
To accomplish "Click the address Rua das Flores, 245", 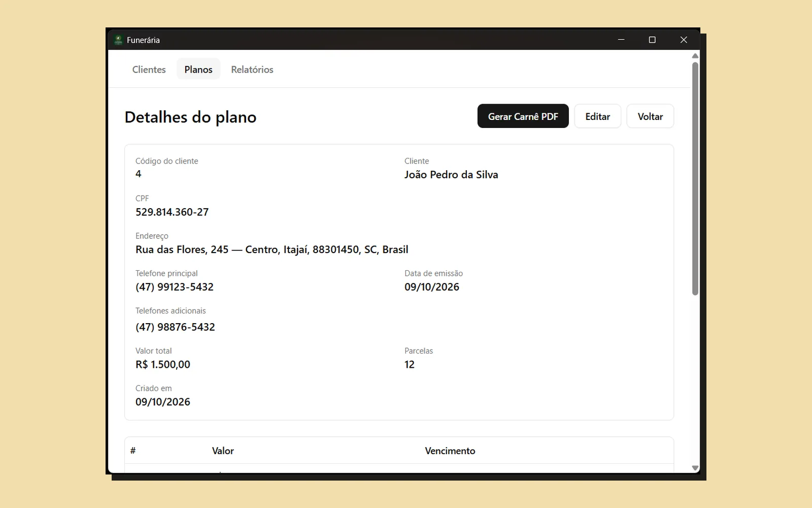I will [x=272, y=249].
